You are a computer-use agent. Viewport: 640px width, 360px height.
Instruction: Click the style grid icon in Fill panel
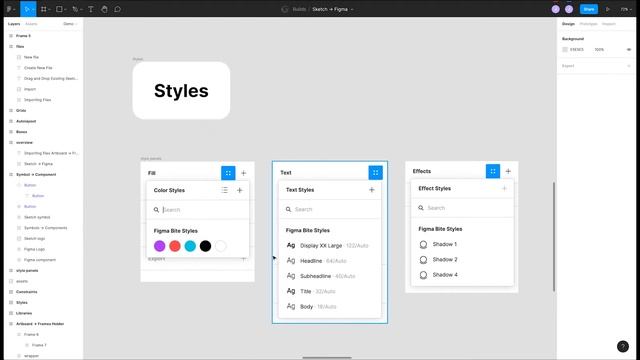tap(228, 173)
